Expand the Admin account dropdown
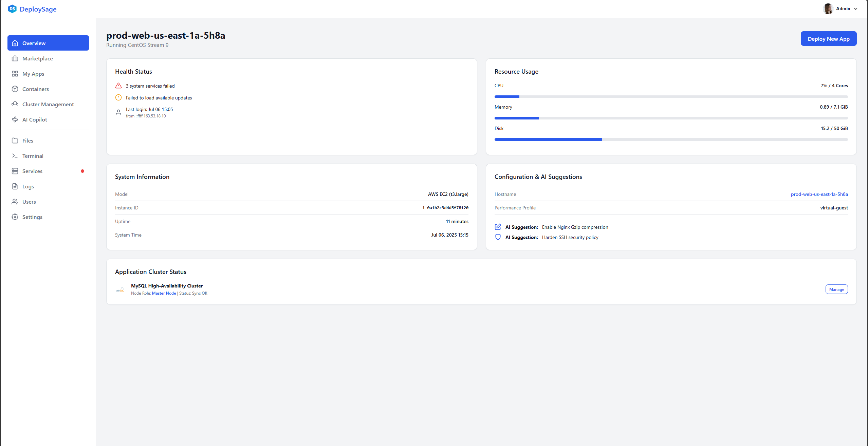 tap(855, 9)
